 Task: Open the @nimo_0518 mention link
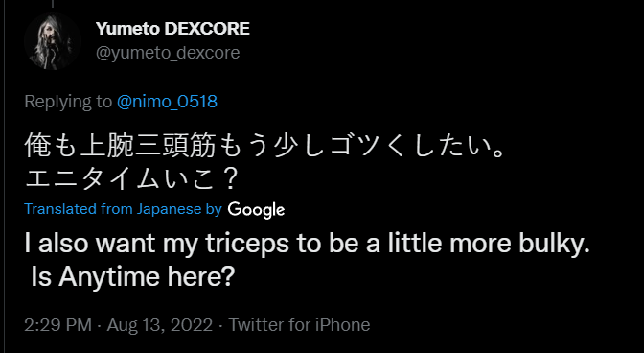tap(167, 102)
